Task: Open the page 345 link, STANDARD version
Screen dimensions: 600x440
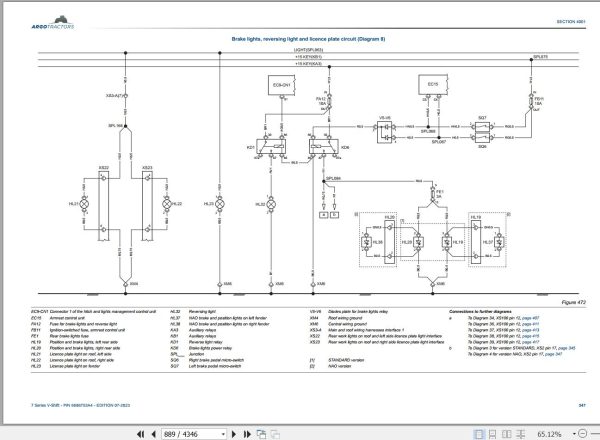Action: pyautogui.click(x=566, y=348)
